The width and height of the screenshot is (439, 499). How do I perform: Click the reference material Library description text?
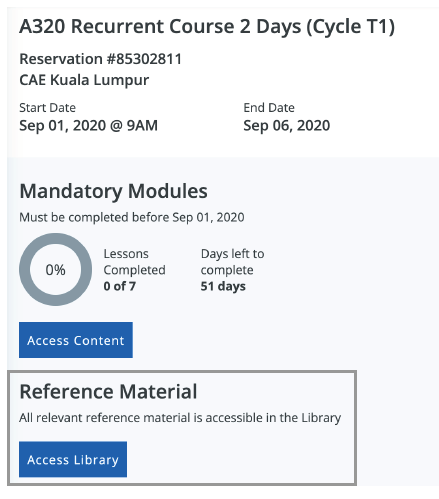[180, 418]
